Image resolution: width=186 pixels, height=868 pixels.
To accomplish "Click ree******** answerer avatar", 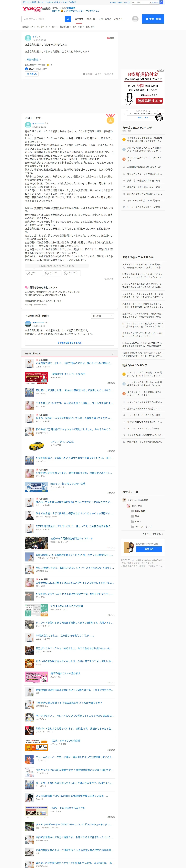I will click(28, 324).
